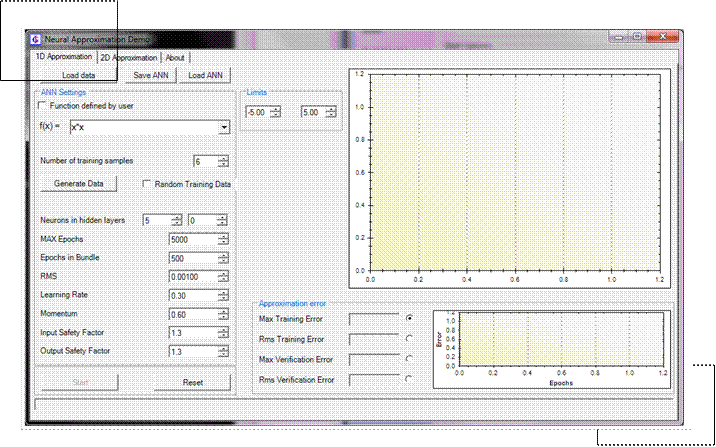Click the Load ANN button
This screenshot has height=447, width=716.
coord(206,75)
